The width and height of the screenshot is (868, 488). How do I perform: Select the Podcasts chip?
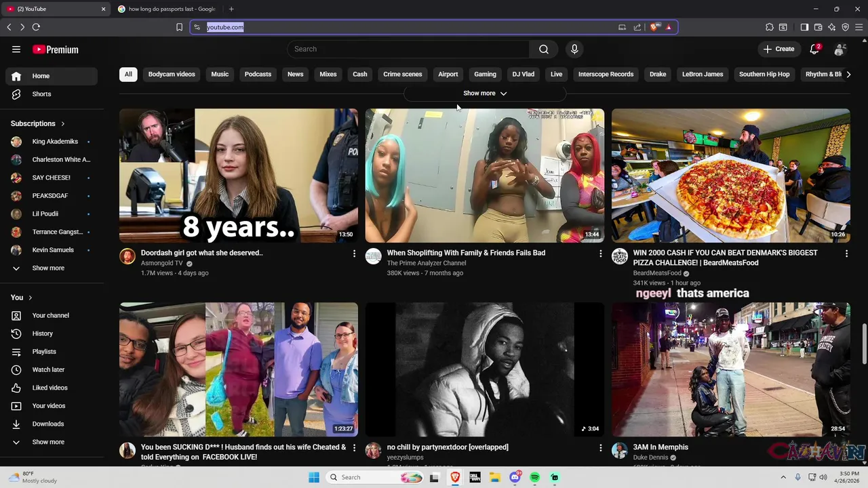[258, 75]
